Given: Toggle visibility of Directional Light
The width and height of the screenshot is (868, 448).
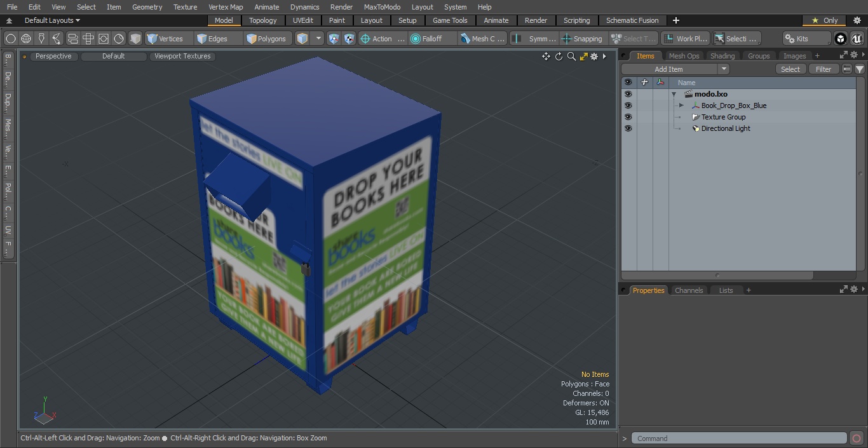Looking at the screenshot, I should click(x=628, y=128).
